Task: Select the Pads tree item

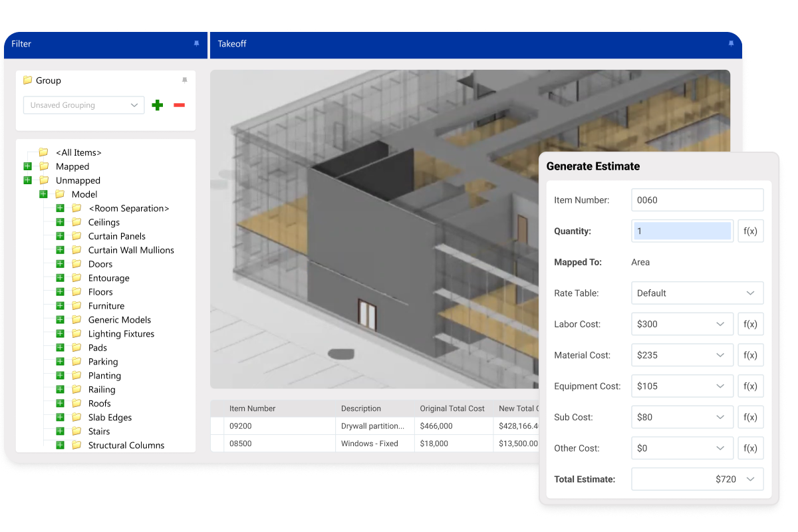Action: pos(98,348)
